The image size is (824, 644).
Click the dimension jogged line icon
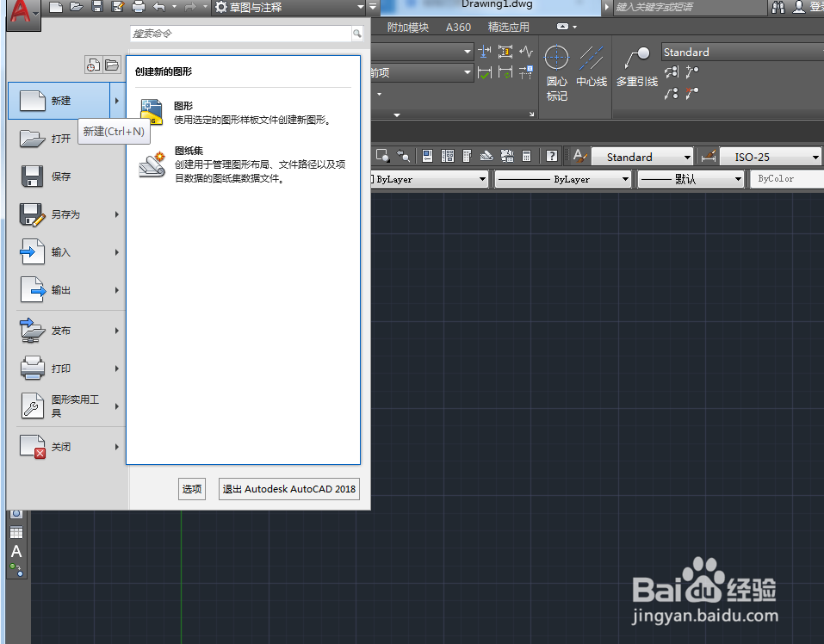click(x=526, y=52)
